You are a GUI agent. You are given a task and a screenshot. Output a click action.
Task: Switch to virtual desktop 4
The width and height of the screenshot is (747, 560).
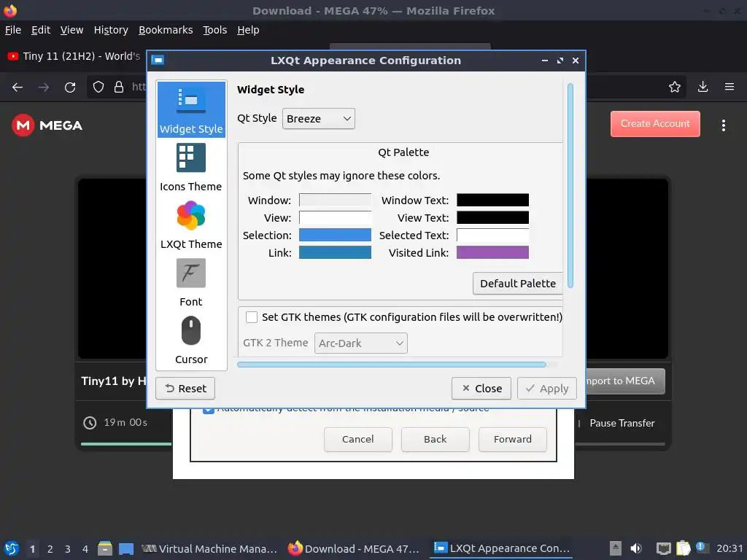85,549
